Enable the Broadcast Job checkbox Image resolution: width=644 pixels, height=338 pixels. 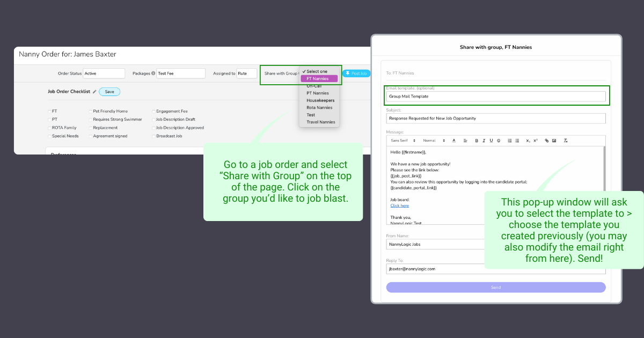(x=153, y=136)
